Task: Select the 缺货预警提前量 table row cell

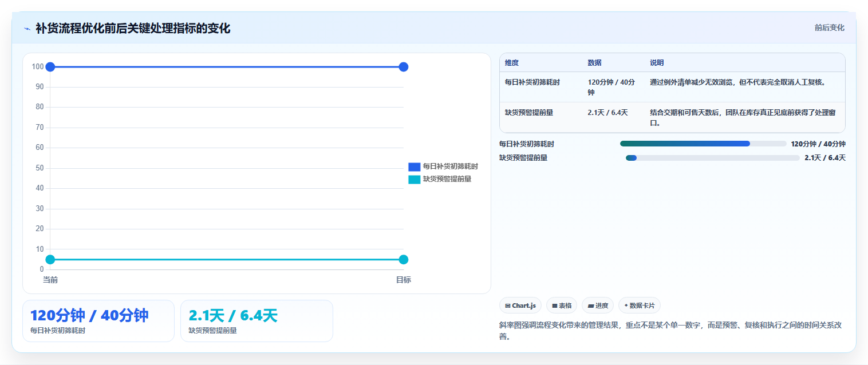Action: tap(541, 117)
